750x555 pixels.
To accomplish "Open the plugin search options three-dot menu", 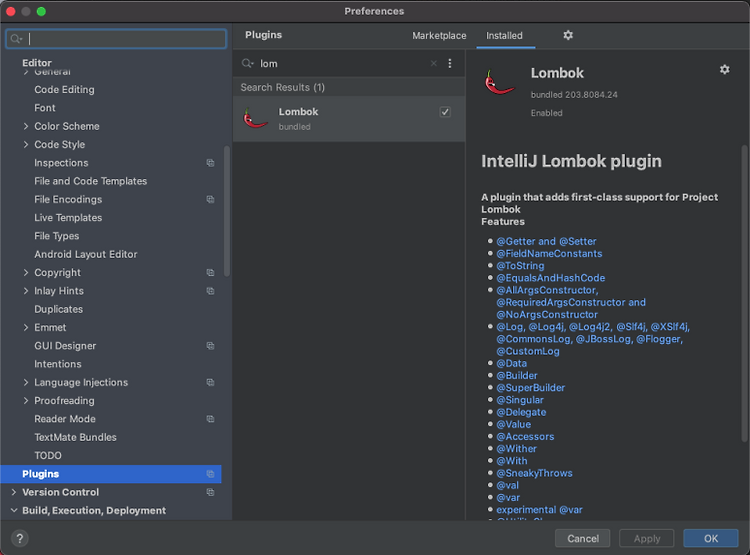I will pyautogui.click(x=450, y=63).
